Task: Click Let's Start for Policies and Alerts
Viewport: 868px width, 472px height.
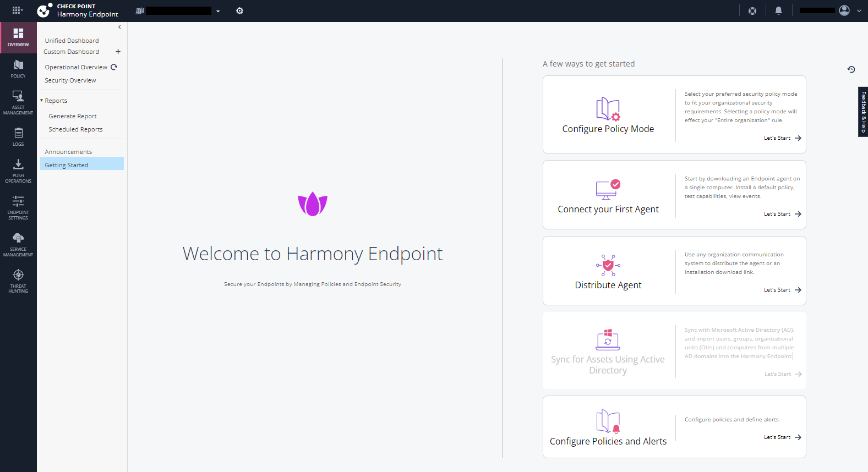Action: [x=783, y=437]
